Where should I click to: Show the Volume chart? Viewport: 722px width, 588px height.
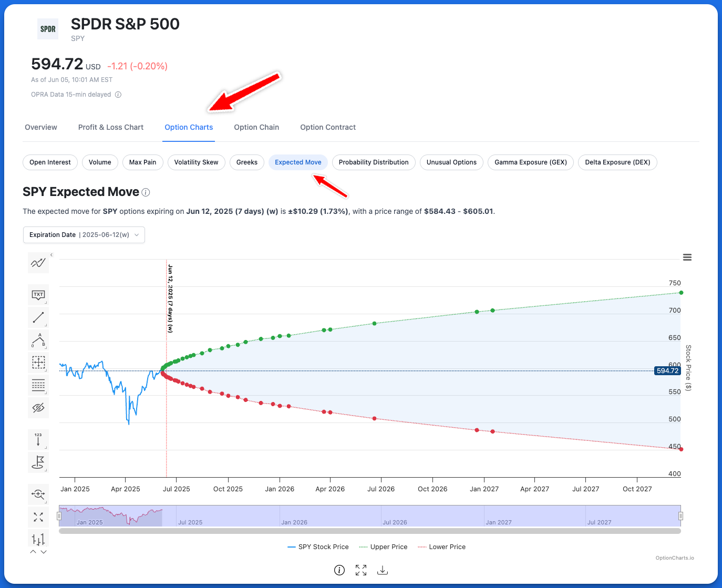pos(100,162)
